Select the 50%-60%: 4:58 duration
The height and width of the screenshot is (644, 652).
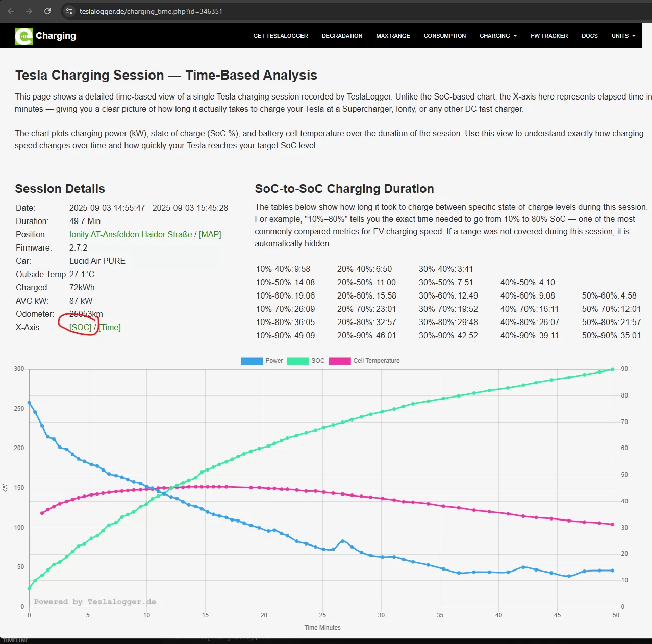[609, 295]
